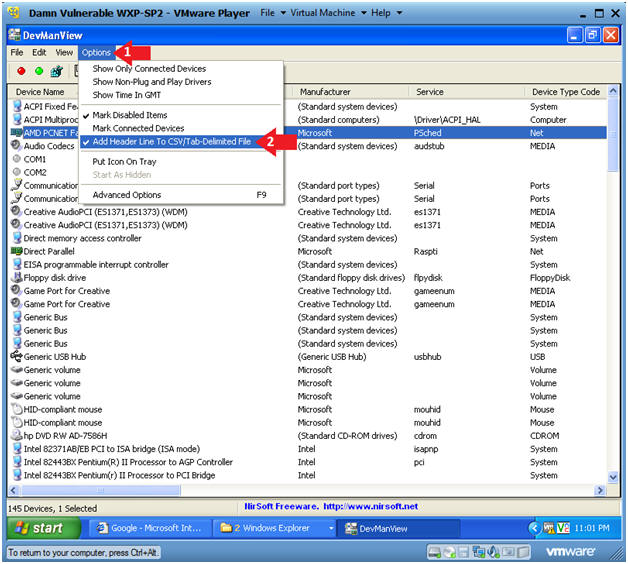Click the hp DVD RW AD-7586H icon
628x564 pixels.
(x=16, y=435)
